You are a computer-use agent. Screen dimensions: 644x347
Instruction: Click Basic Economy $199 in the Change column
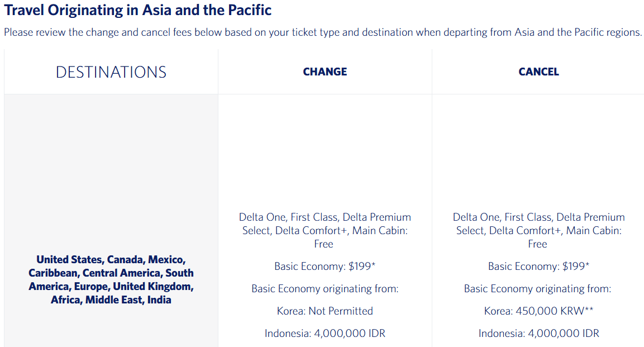coord(325,267)
